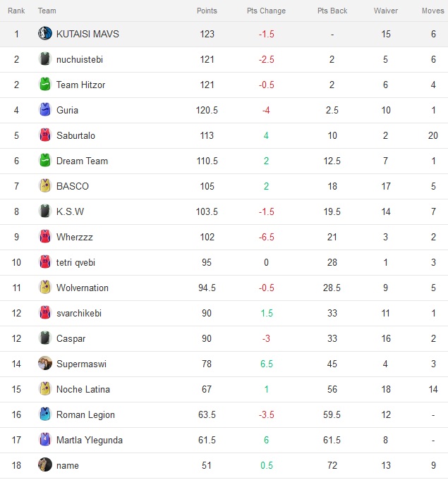
Task: Open the Noche Latina team link
Action: click(x=83, y=389)
